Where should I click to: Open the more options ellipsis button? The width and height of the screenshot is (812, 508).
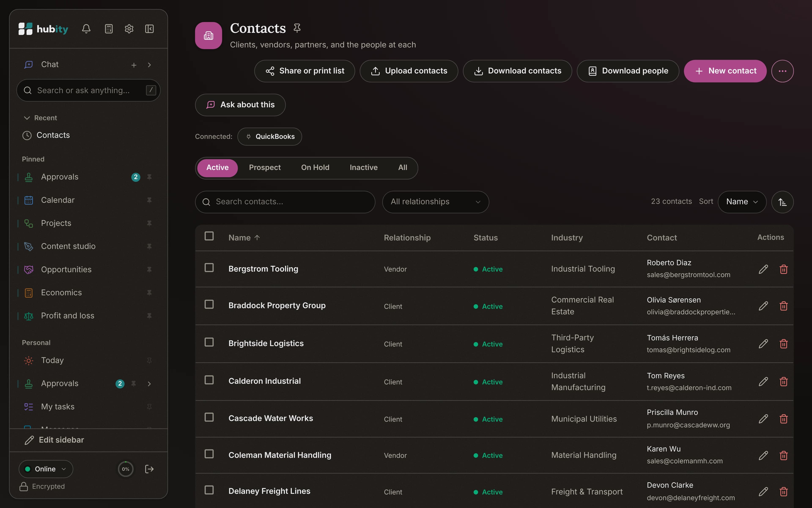[x=782, y=71]
